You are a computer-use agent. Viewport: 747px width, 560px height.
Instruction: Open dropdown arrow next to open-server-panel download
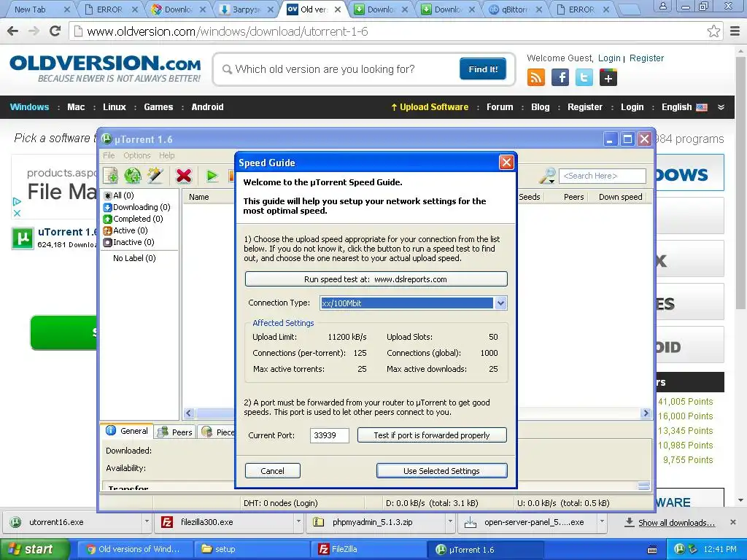(x=602, y=522)
